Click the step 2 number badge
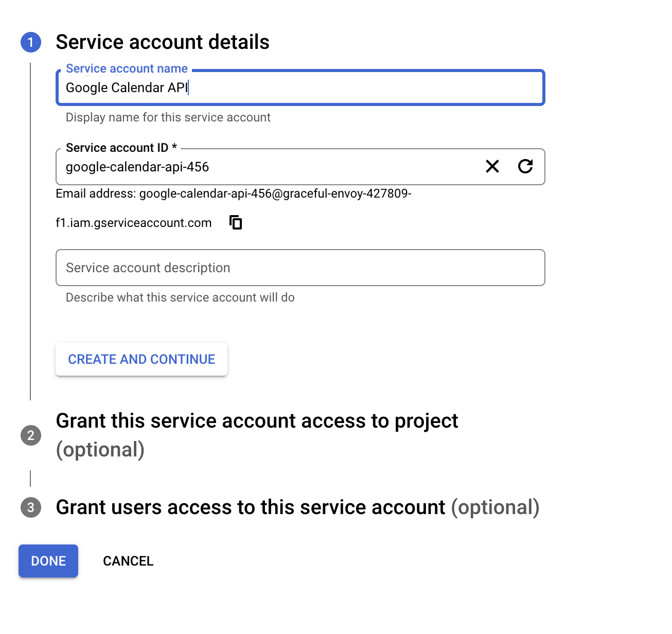The width and height of the screenshot is (672, 634). point(31,435)
